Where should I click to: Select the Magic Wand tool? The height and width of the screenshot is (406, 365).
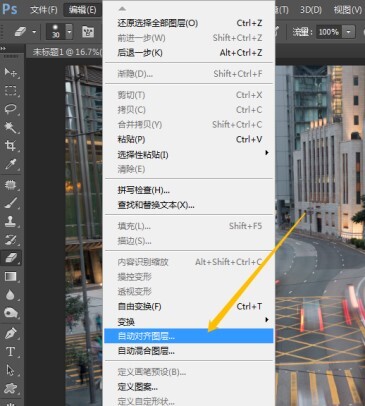11,127
